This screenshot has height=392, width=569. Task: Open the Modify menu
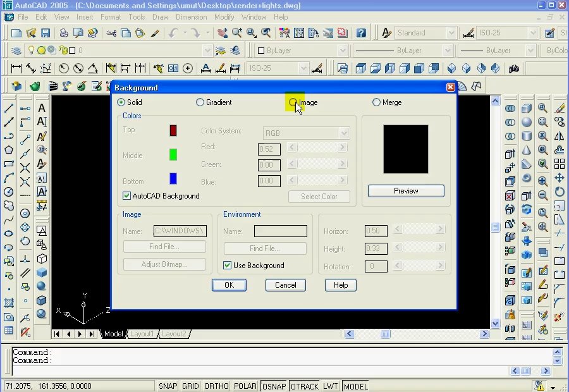pyautogui.click(x=224, y=17)
